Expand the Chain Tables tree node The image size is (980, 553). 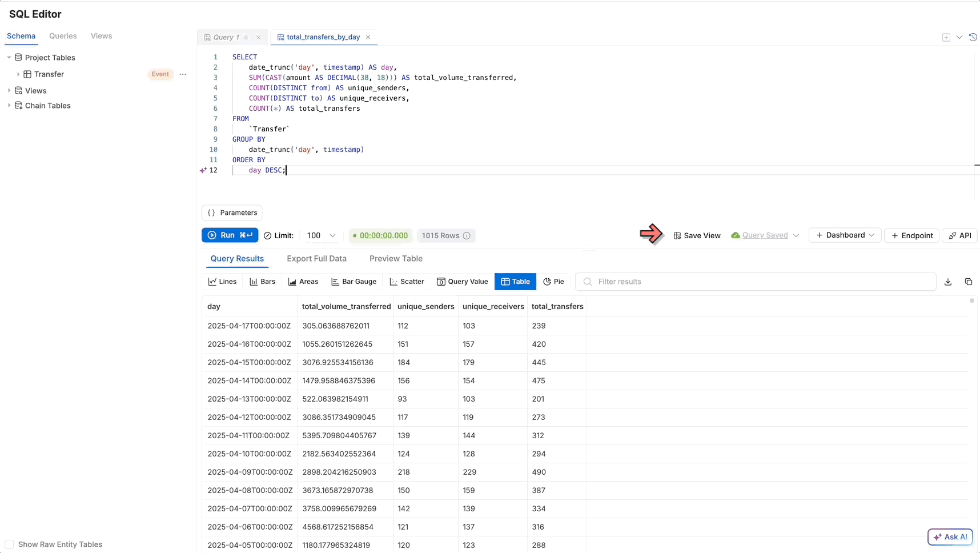(9, 106)
